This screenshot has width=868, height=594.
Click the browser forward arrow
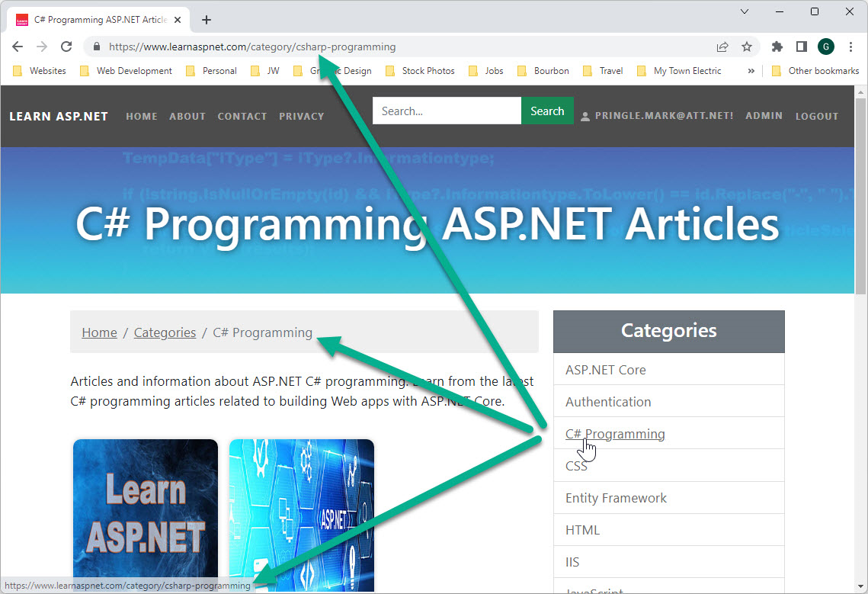tap(42, 47)
